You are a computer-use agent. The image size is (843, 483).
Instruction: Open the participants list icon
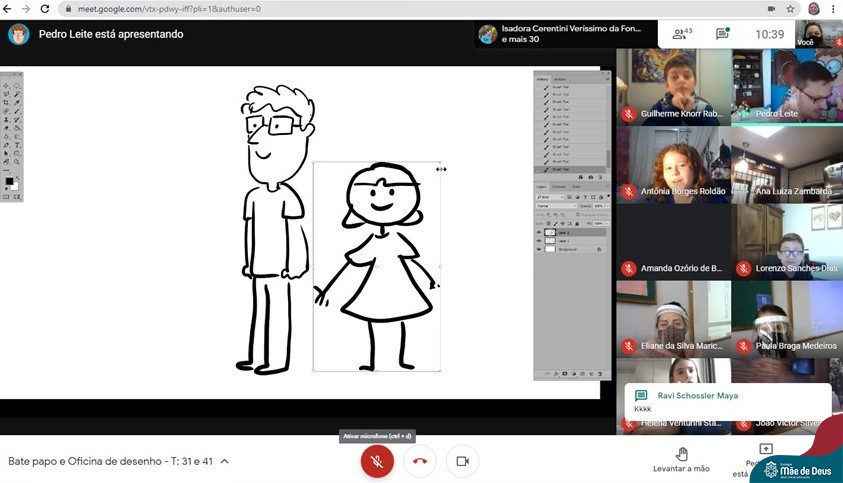[682, 34]
